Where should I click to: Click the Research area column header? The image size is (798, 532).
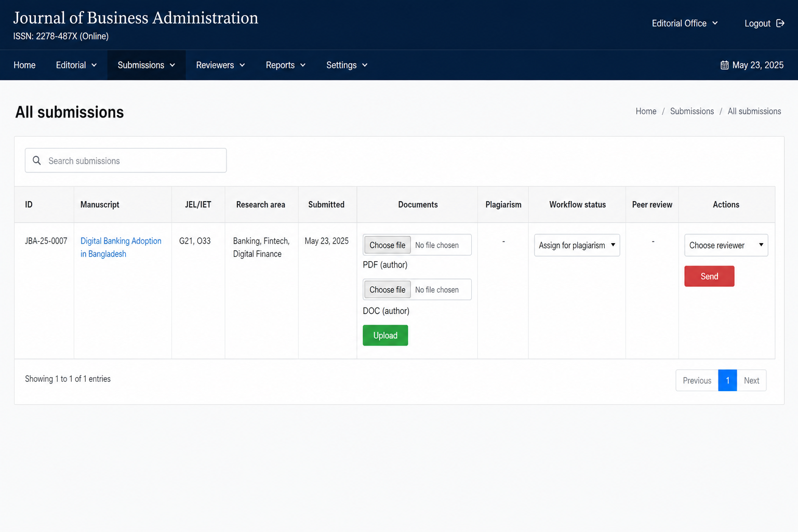(x=261, y=205)
